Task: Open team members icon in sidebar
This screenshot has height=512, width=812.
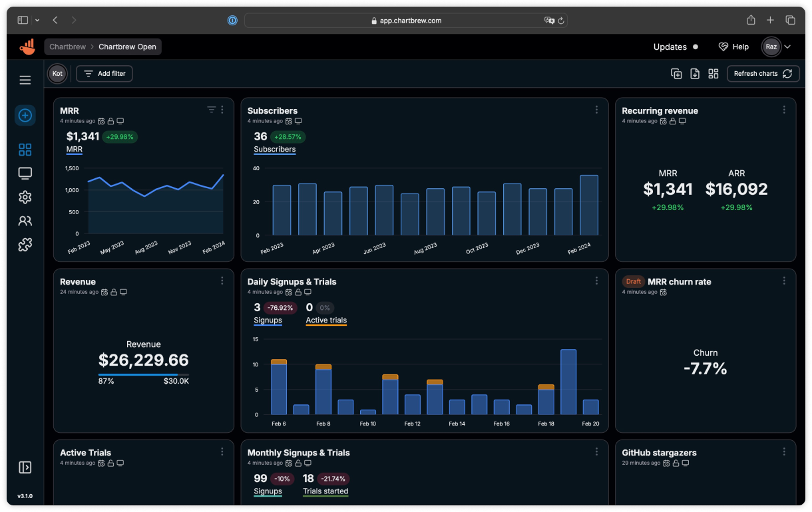Action: 25,221
